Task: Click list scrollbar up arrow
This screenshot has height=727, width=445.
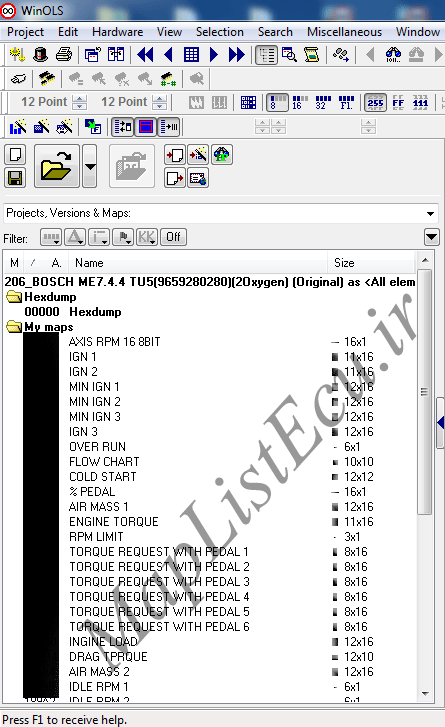Action: coord(426,260)
